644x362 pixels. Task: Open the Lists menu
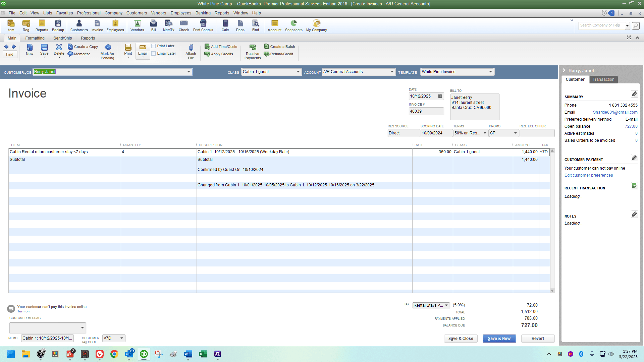(48, 13)
